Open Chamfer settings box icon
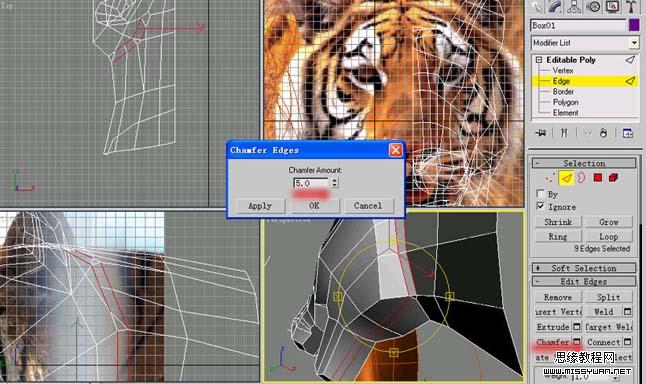646x384 pixels. pyautogui.click(x=577, y=342)
